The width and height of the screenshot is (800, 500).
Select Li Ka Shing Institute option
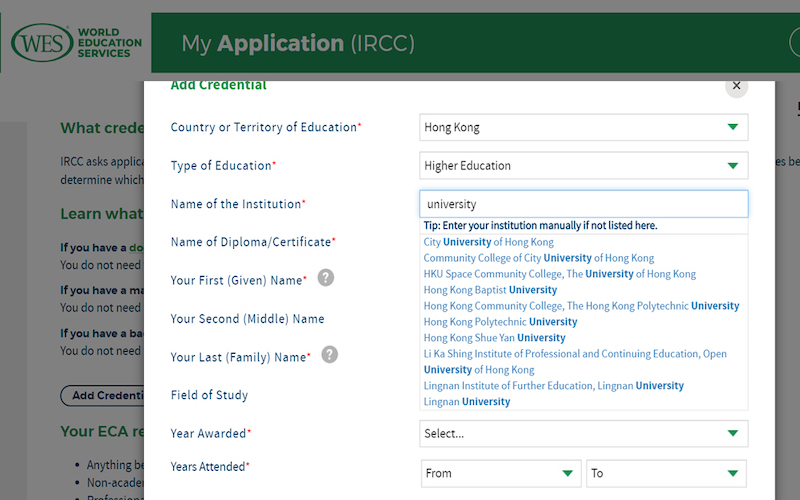tap(575, 362)
